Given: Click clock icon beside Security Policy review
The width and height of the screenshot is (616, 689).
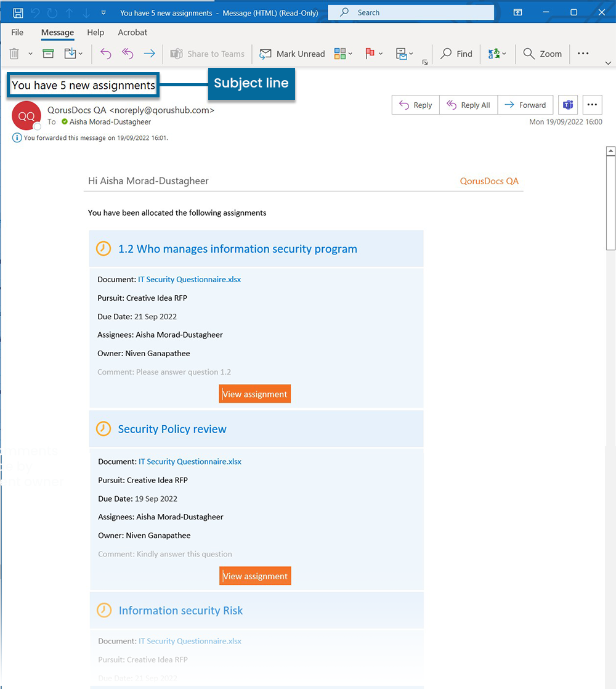Looking at the screenshot, I should (x=103, y=428).
